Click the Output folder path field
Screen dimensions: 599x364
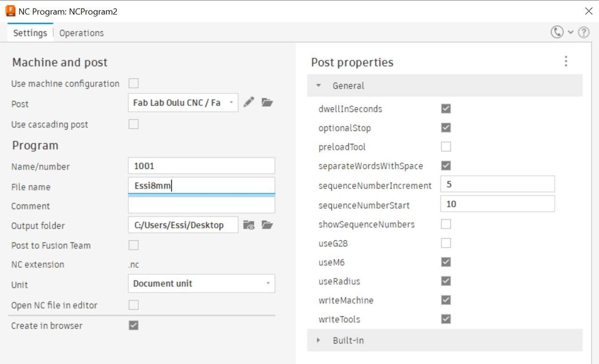[183, 225]
